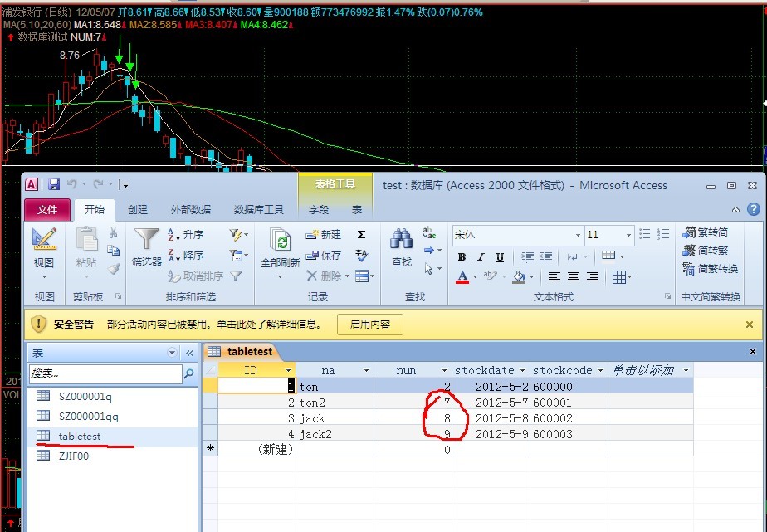Click 繁转简 conversion icon
Image resolution: width=767 pixels, height=532 pixels.
[705, 232]
